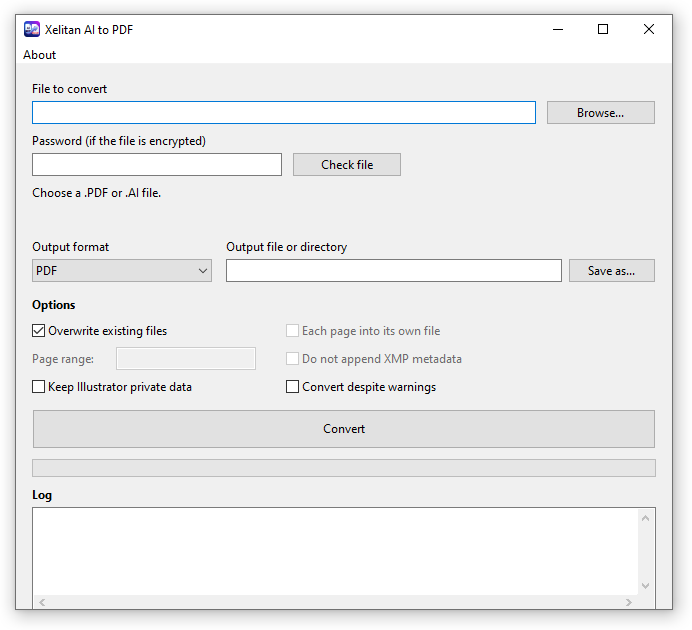Click the 'Xelitan AI to PDF' window title
This screenshot has width=692, height=630.
point(89,30)
